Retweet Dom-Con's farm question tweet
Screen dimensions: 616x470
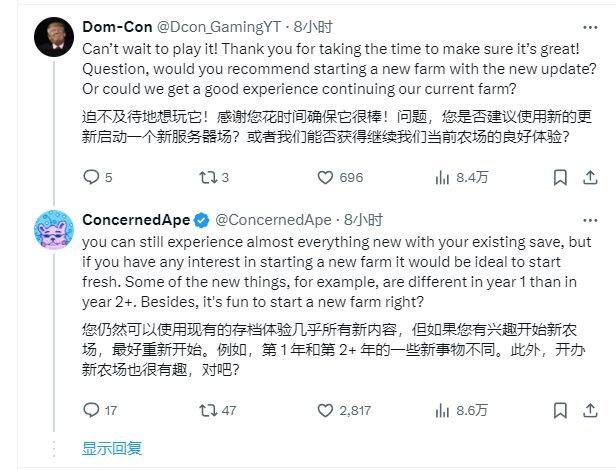coord(208,178)
